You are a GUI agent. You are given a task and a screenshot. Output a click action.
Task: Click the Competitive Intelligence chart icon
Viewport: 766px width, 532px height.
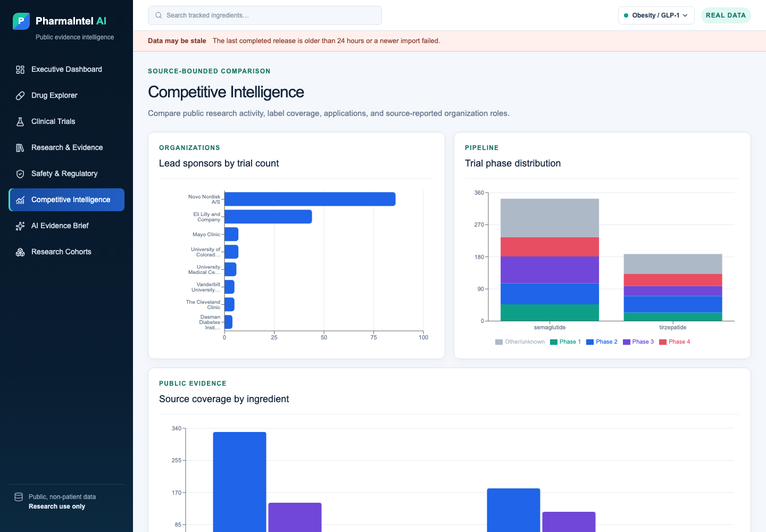20,200
